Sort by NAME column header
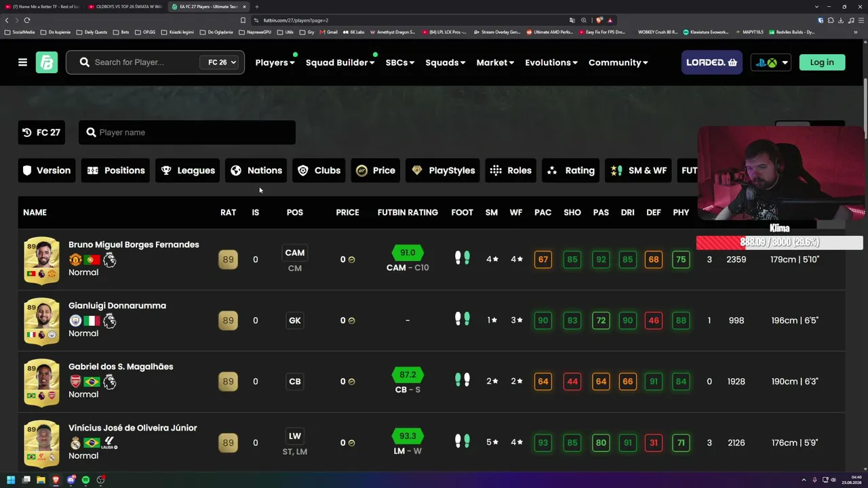 click(35, 212)
